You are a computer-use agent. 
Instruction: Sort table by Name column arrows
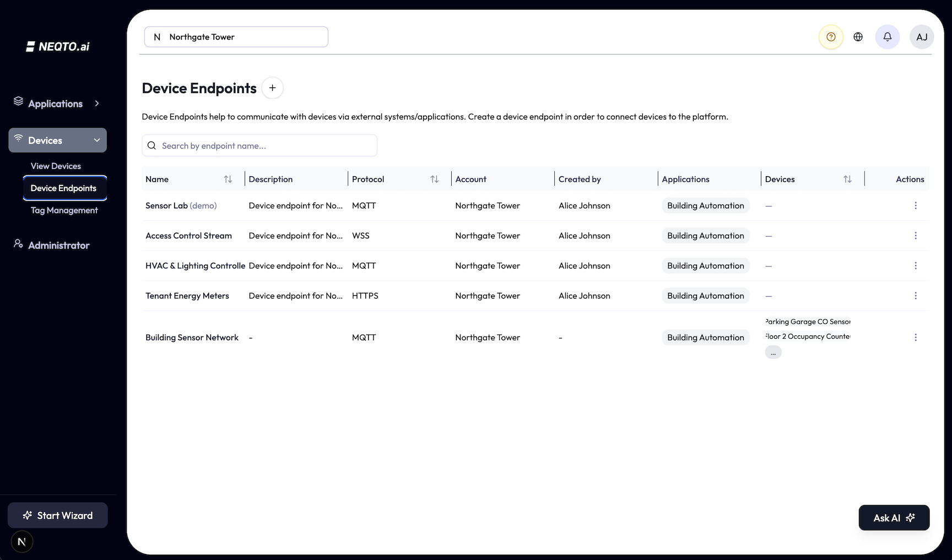[x=228, y=180]
